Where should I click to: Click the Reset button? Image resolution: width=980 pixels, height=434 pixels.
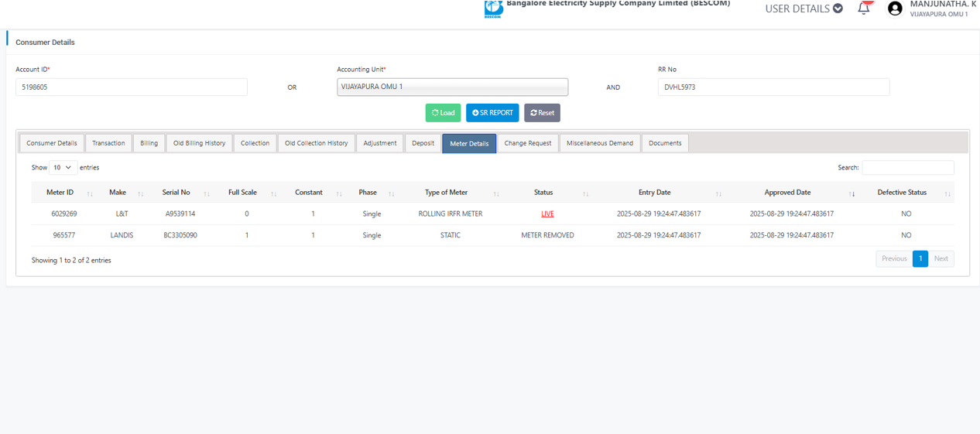(542, 113)
